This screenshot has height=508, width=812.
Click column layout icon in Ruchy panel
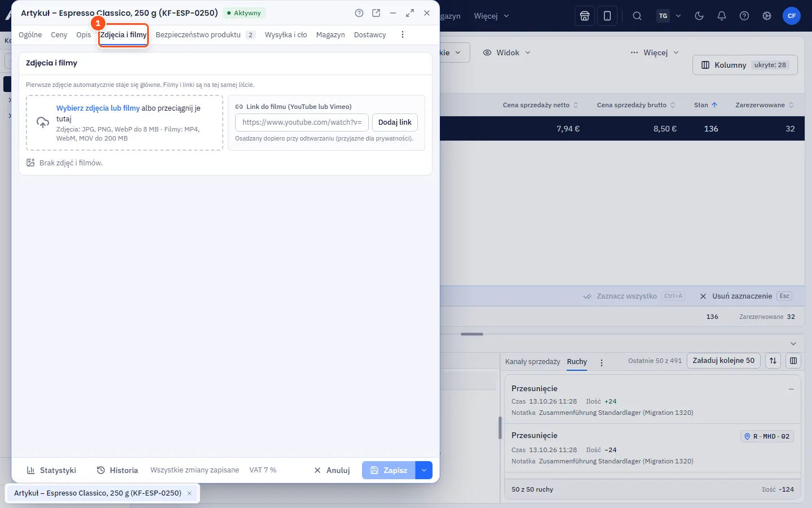click(793, 361)
